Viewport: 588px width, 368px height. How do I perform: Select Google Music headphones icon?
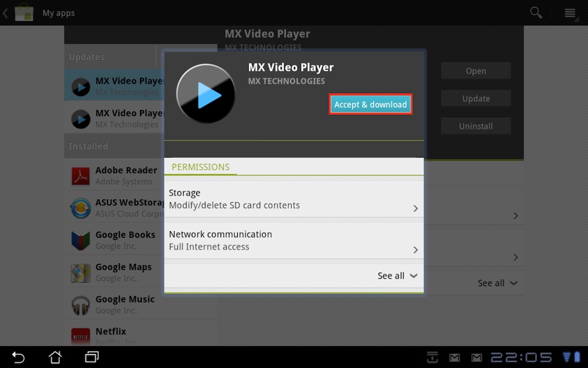tap(80, 304)
